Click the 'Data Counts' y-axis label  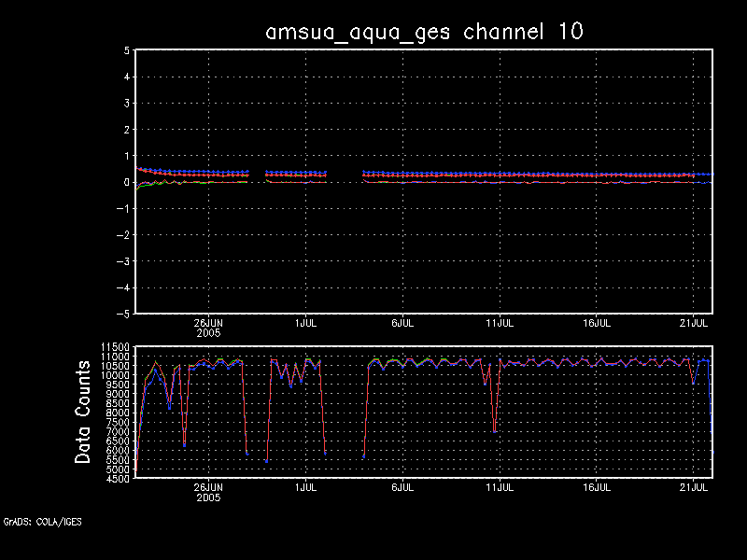pos(84,413)
